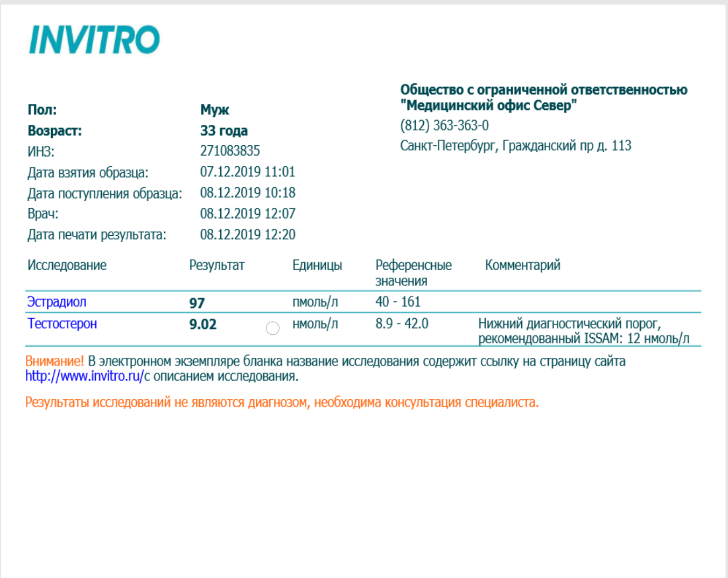The image size is (728, 578).
Task: Click the Единицы column header
Action: point(317,265)
